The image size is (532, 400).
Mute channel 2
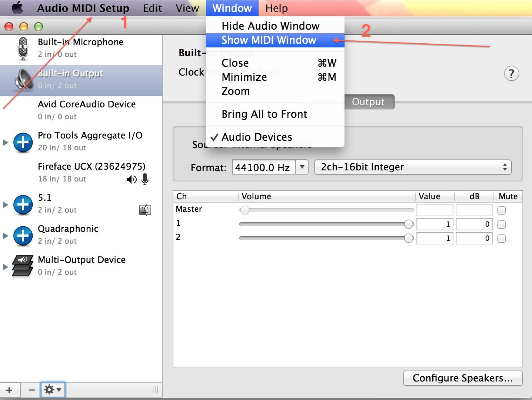tap(502, 239)
